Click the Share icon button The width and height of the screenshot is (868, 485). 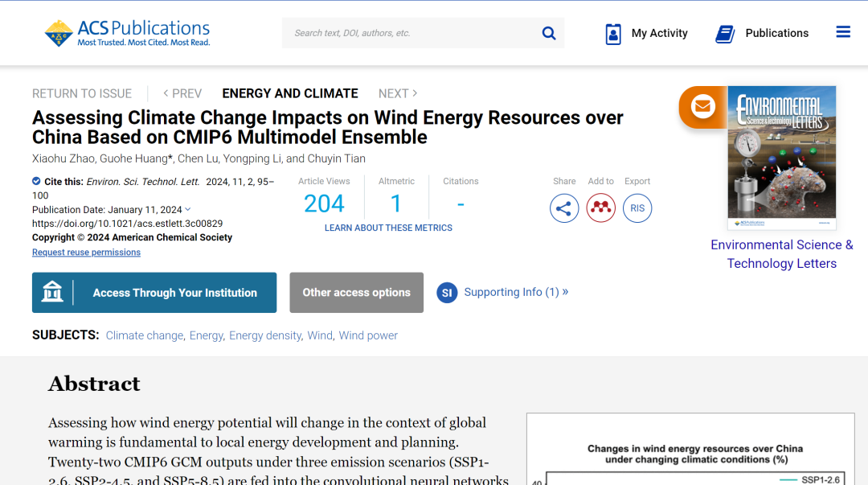pyautogui.click(x=564, y=208)
